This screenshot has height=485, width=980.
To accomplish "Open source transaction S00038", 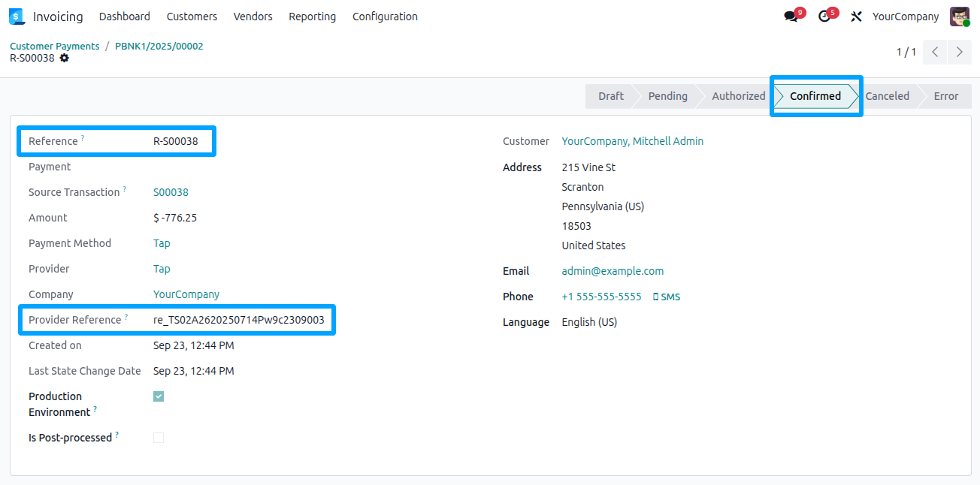I will pos(171,191).
